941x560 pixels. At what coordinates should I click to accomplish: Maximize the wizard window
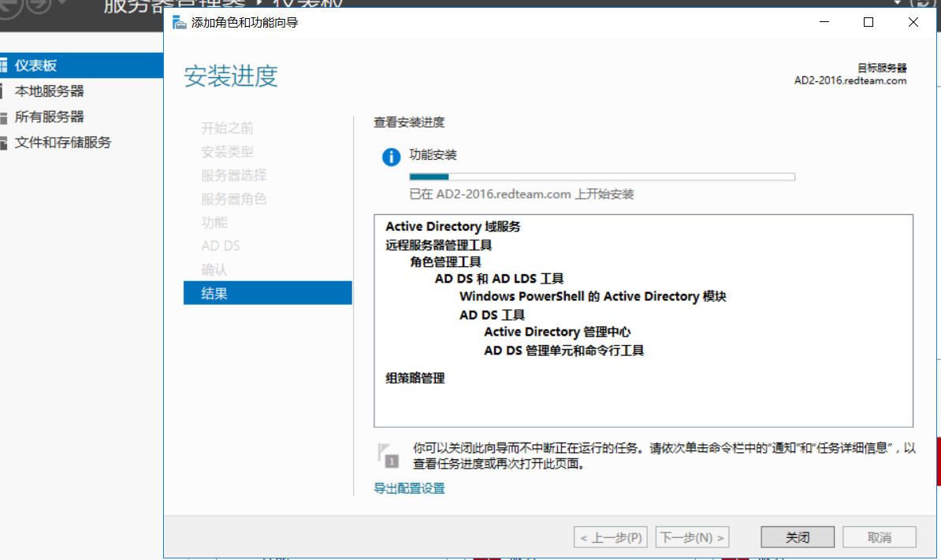pyautogui.click(x=868, y=22)
